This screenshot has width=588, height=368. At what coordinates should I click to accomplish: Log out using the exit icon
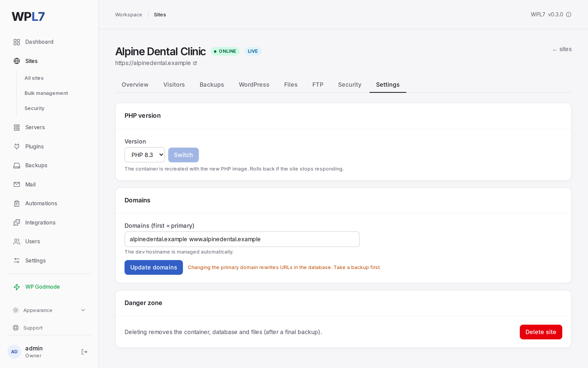(x=84, y=352)
